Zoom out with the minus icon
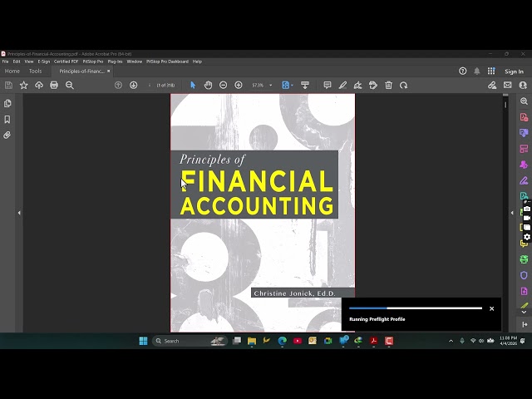 [223, 85]
